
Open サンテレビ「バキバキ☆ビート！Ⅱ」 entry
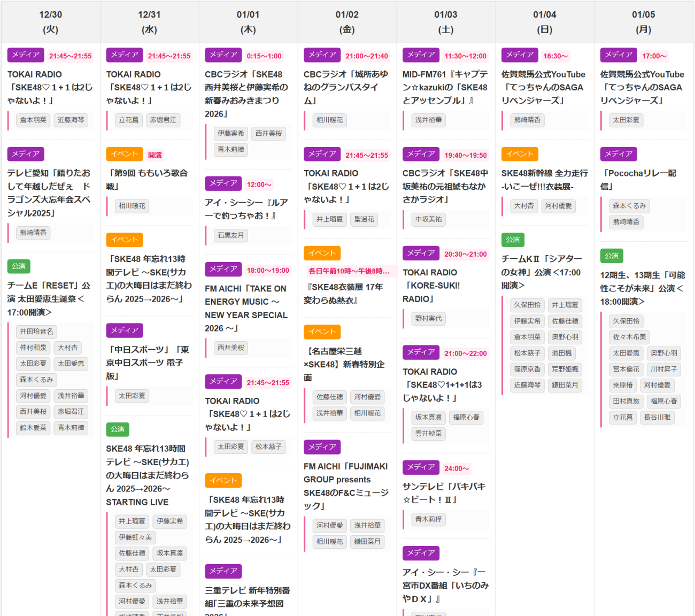click(x=444, y=492)
